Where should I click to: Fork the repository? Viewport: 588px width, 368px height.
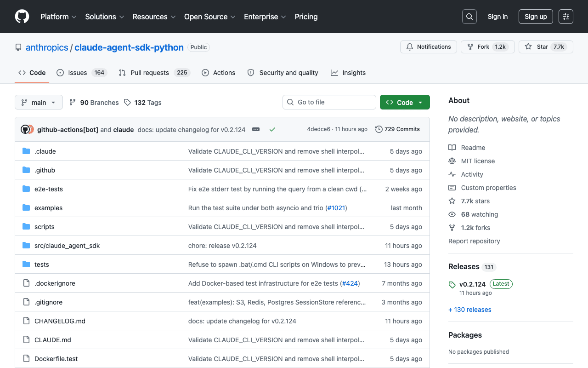(488, 47)
